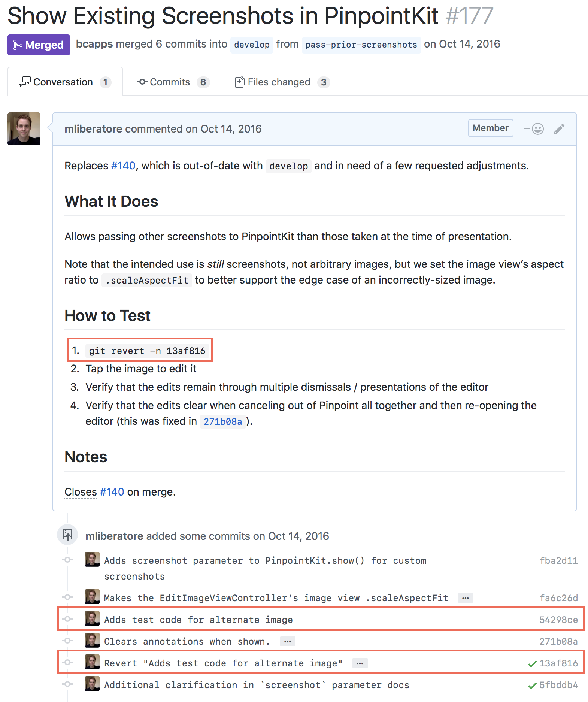Click the 'What It Does' heading
Image resolution: width=588 pixels, height=702 pixels.
pyautogui.click(x=111, y=201)
